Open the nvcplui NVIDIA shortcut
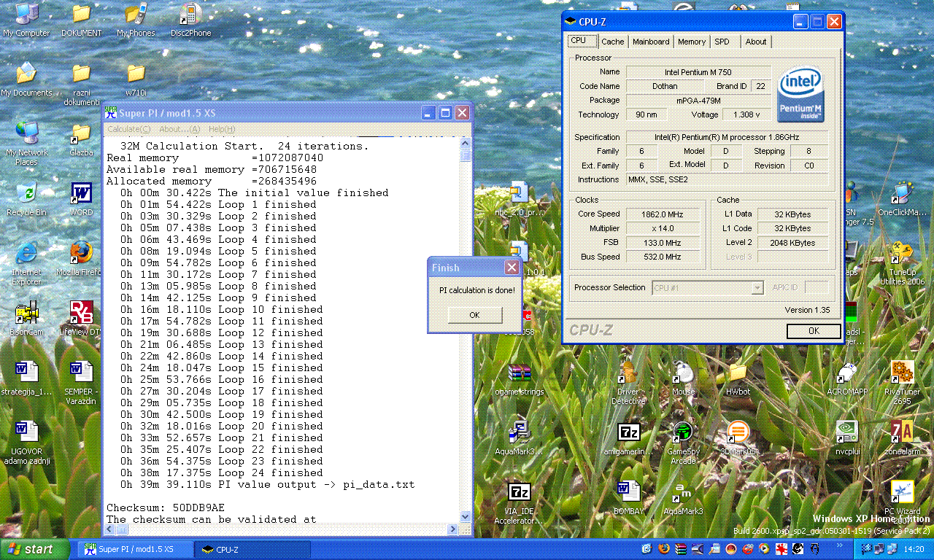Image resolution: width=934 pixels, height=560 pixels. [x=847, y=437]
